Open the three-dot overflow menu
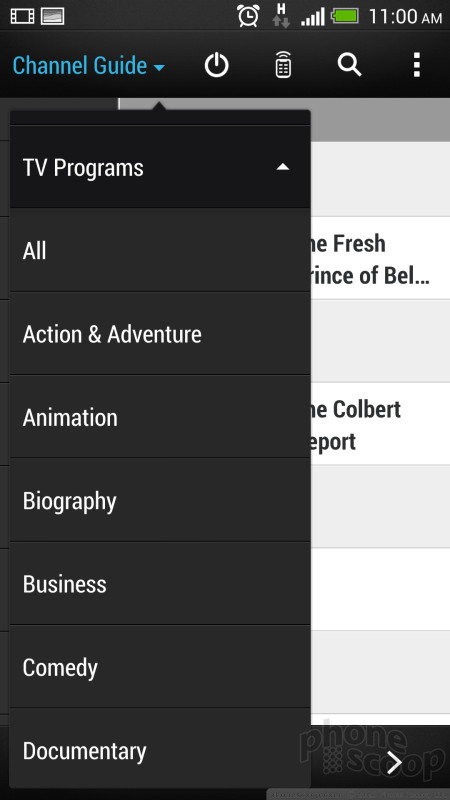 417,65
